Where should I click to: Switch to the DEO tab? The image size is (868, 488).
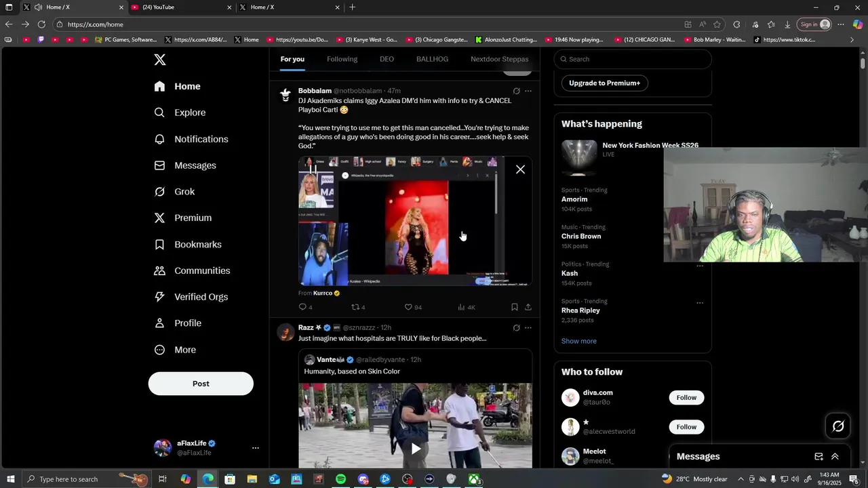tap(387, 59)
